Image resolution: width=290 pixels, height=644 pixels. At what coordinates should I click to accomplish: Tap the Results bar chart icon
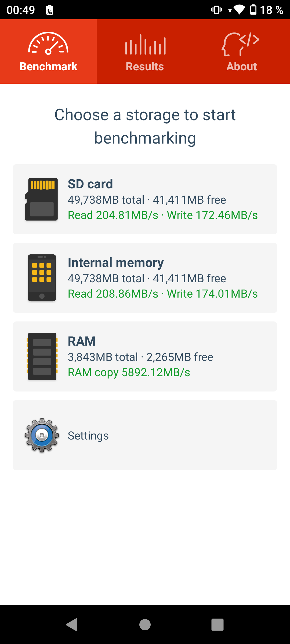[145, 45]
